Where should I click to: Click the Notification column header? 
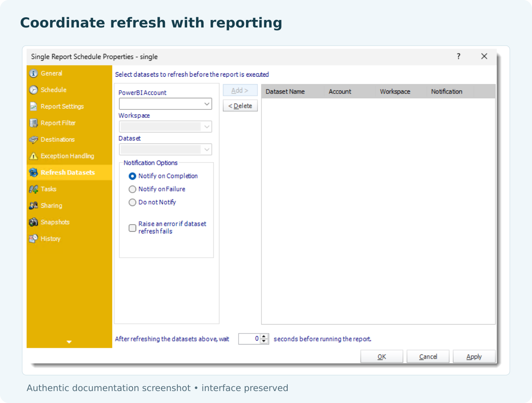(451, 92)
